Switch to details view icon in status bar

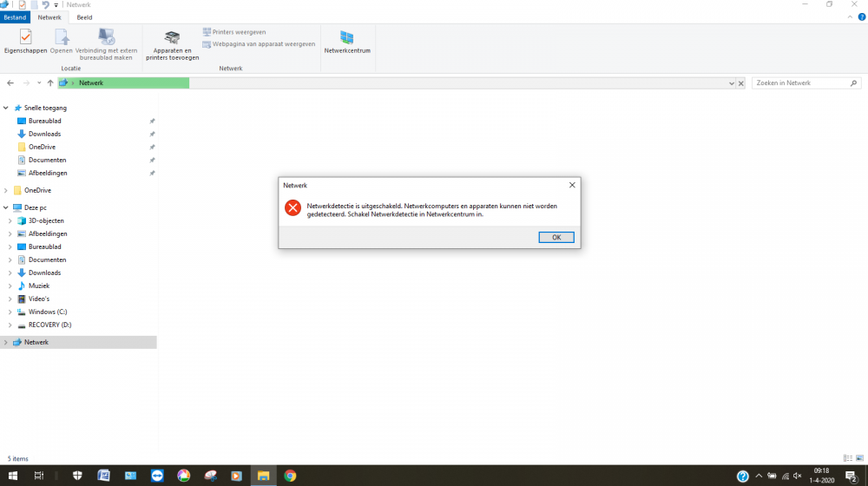(847, 458)
